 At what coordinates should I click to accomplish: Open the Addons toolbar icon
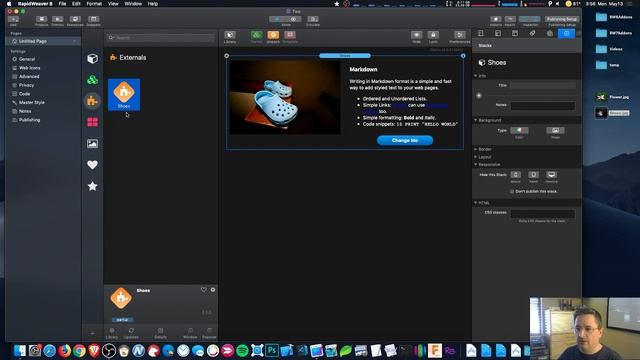[x=496, y=19]
